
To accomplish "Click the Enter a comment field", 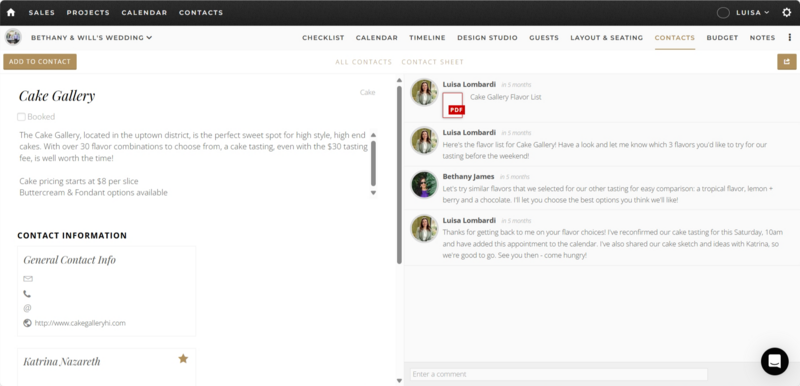I will click(x=559, y=374).
